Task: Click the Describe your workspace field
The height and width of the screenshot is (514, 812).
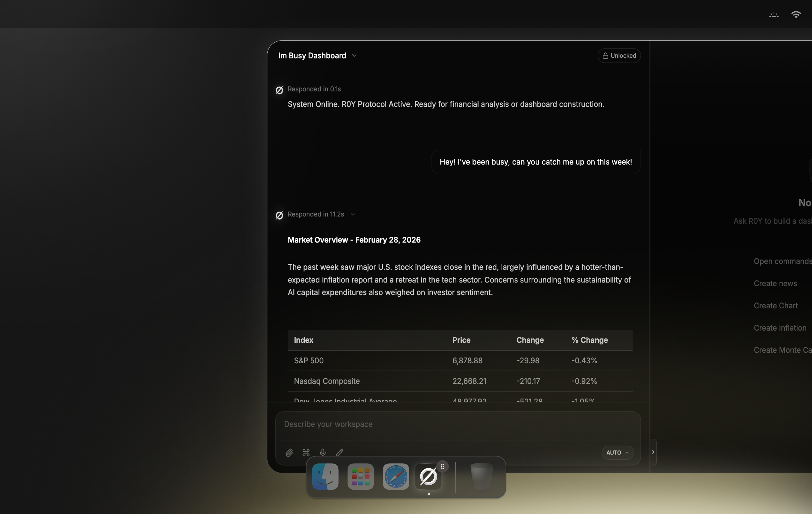Action: coord(405,424)
